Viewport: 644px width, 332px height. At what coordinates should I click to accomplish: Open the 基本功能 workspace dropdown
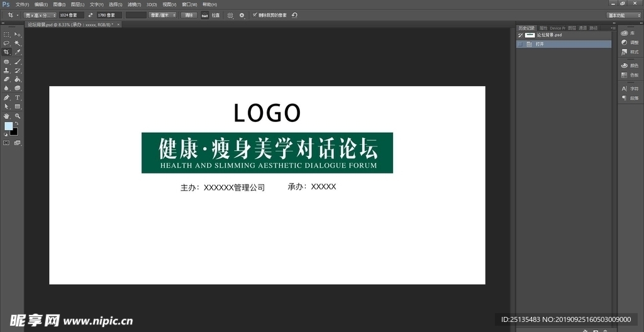point(624,14)
